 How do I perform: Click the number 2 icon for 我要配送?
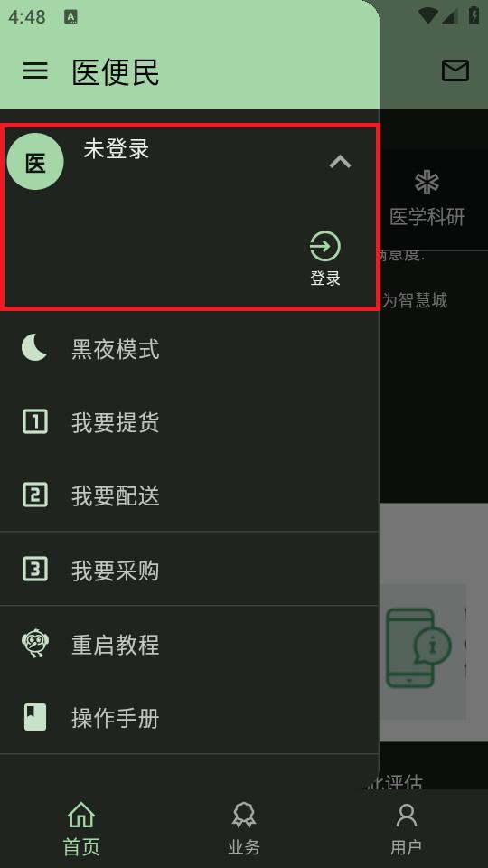tap(35, 495)
